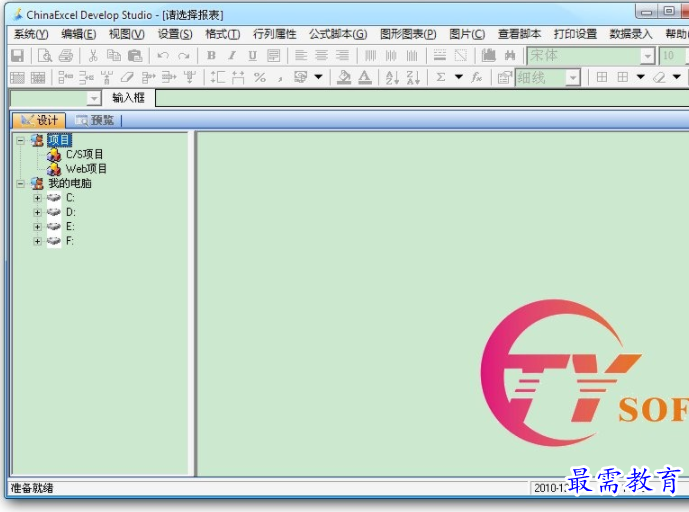
Task: Align text left
Action: coord(301,56)
